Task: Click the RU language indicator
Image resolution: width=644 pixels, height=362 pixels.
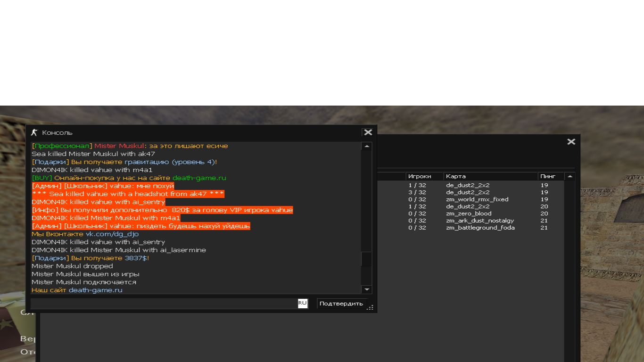Action: click(302, 303)
